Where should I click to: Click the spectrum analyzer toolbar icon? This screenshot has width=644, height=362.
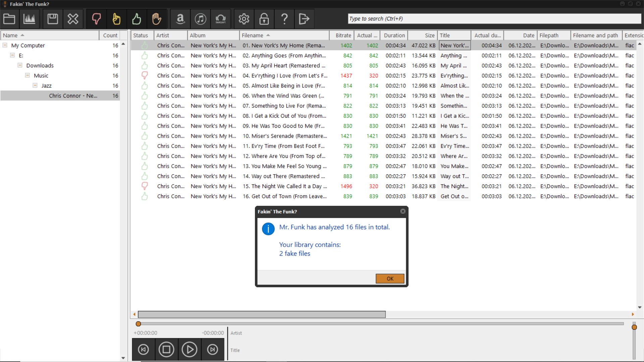click(30, 19)
